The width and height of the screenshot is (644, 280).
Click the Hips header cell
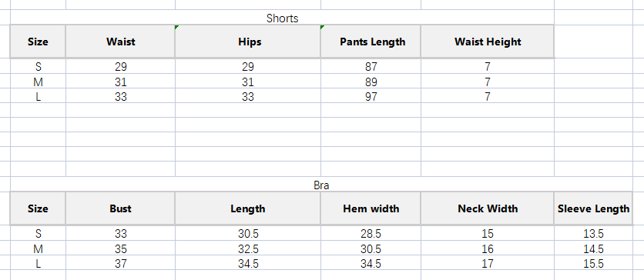[247, 42]
